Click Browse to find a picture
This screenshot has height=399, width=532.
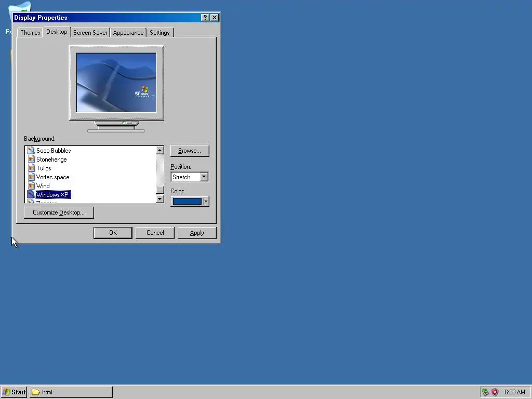(x=190, y=151)
